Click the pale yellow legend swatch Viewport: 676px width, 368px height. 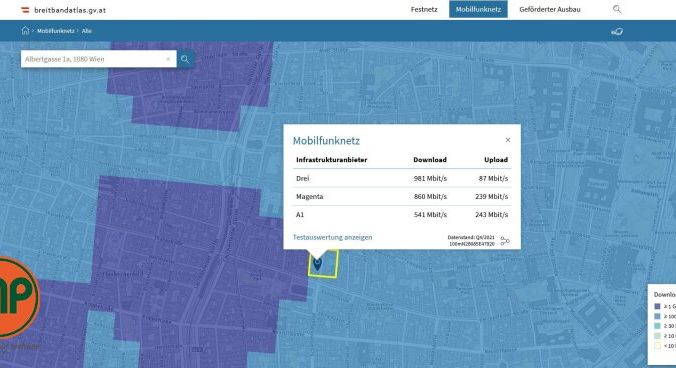(657, 346)
